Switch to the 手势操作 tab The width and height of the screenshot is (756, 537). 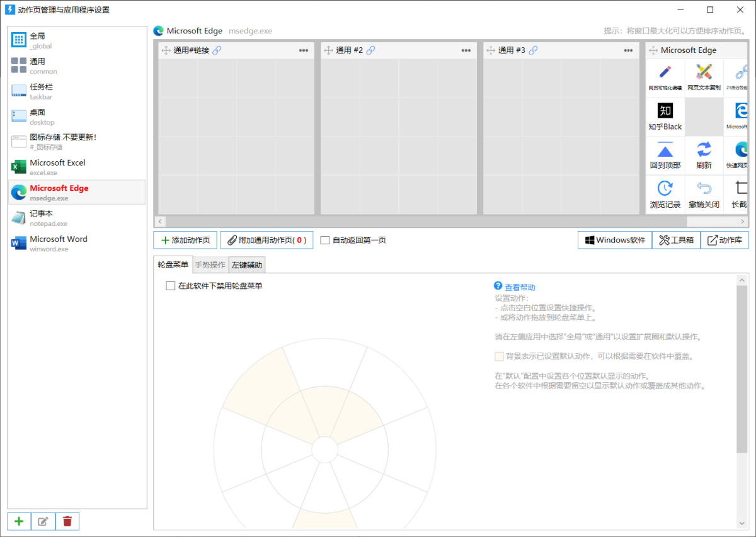click(210, 265)
